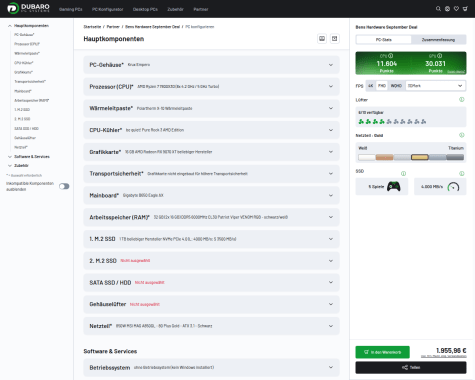475x380 pixels.
Task: Click the CPU score info icon
Action: (x=391, y=56)
